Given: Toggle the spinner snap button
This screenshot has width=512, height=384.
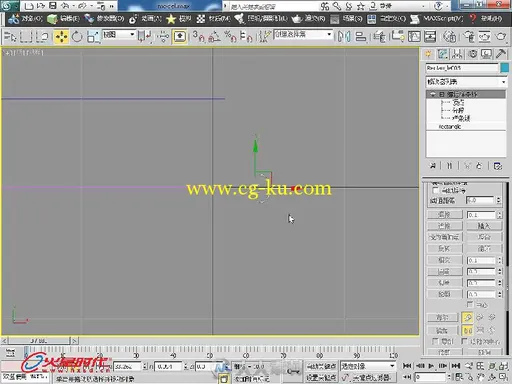Looking at the screenshot, I should point(246,37).
